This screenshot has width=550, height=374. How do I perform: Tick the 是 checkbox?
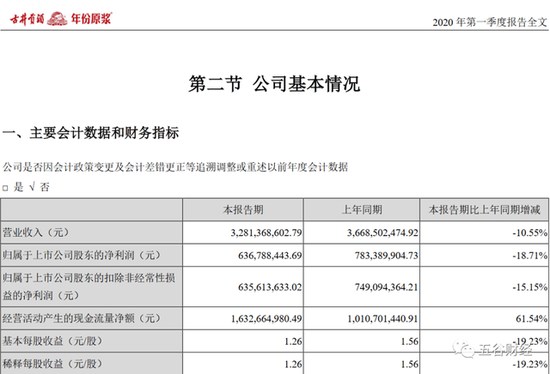click(5, 188)
